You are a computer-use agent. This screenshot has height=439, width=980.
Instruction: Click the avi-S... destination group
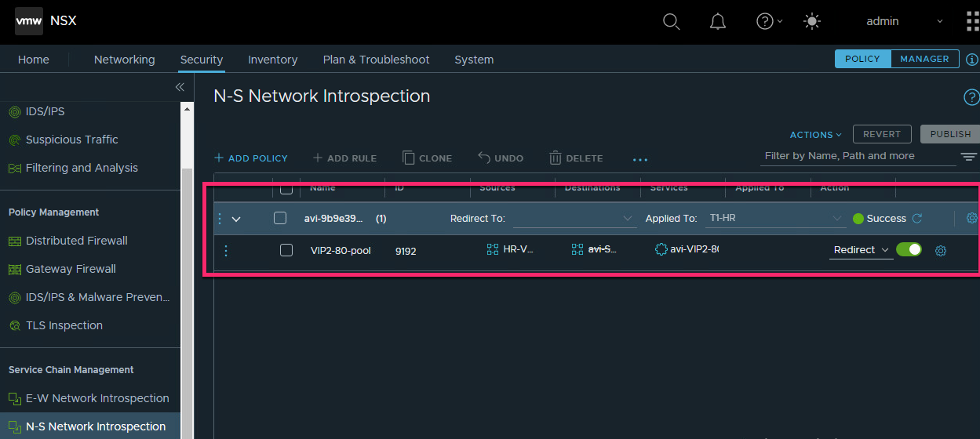point(596,250)
